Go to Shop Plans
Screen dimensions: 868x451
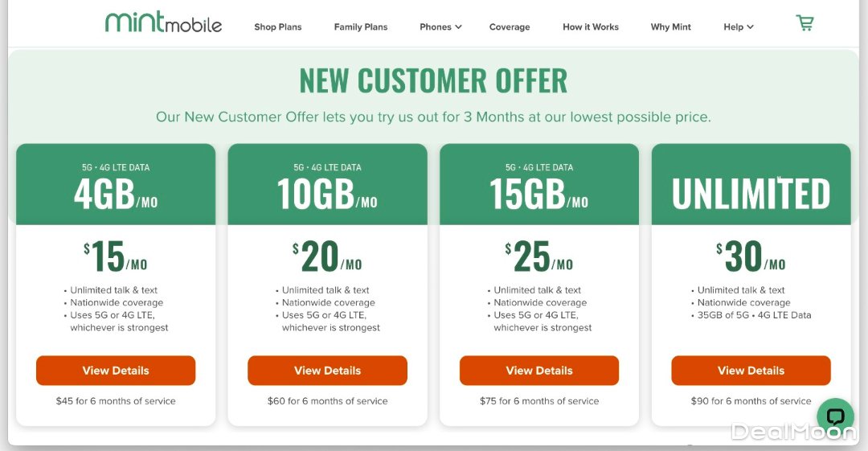[278, 27]
